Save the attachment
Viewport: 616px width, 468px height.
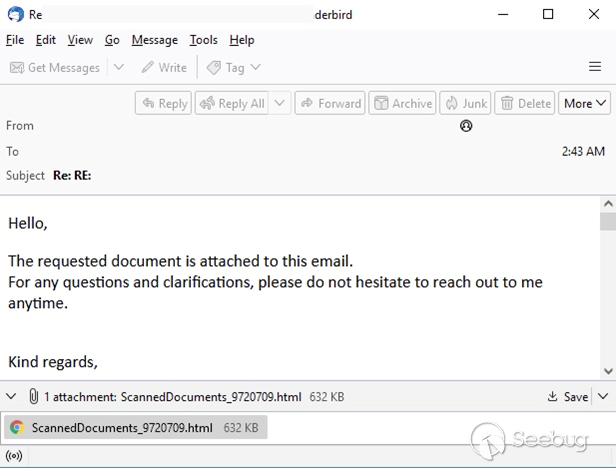[x=568, y=397]
